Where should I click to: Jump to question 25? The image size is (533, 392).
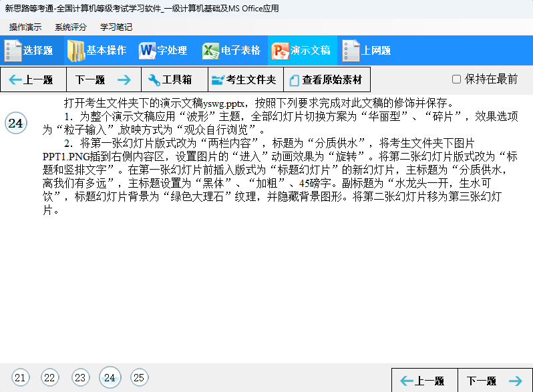pos(139,378)
